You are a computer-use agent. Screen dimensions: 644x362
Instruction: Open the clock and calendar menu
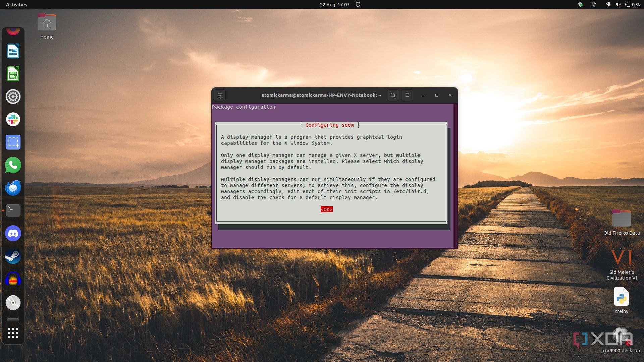click(x=334, y=5)
